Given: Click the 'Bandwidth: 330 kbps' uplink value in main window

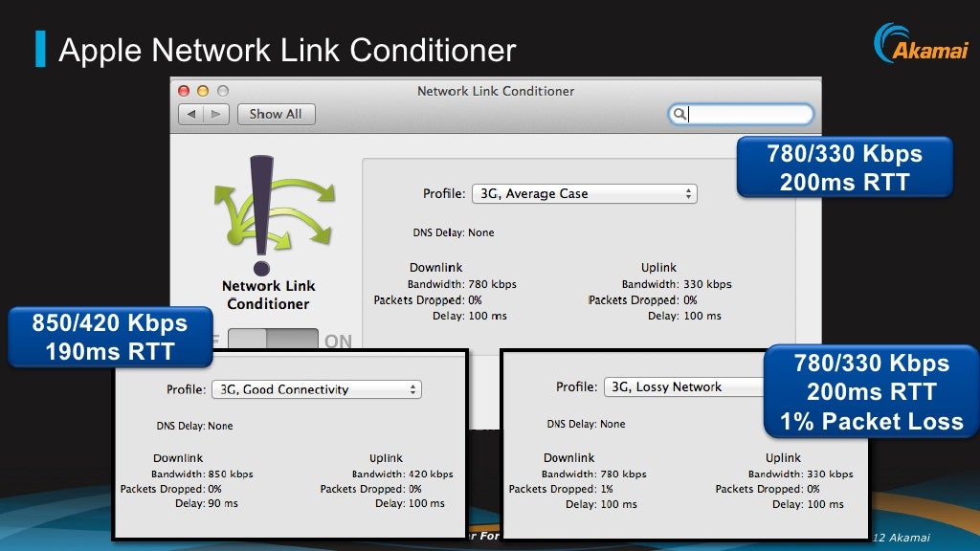Looking at the screenshot, I should click(677, 284).
